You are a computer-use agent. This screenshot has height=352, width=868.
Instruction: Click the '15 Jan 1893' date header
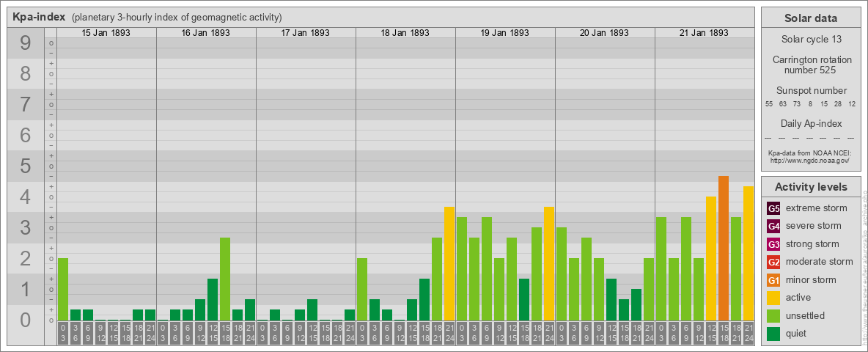(x=106, y=33)
